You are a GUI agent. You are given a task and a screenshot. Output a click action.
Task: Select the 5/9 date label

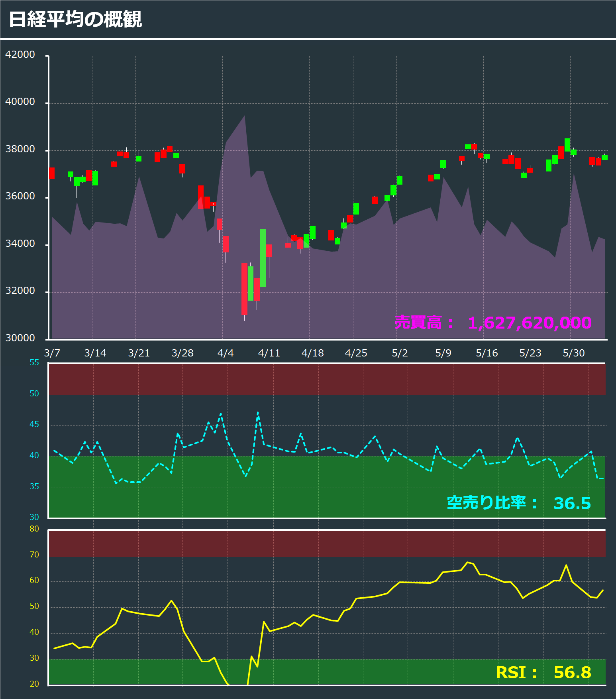pyautogui.click(x=443, y=353)
